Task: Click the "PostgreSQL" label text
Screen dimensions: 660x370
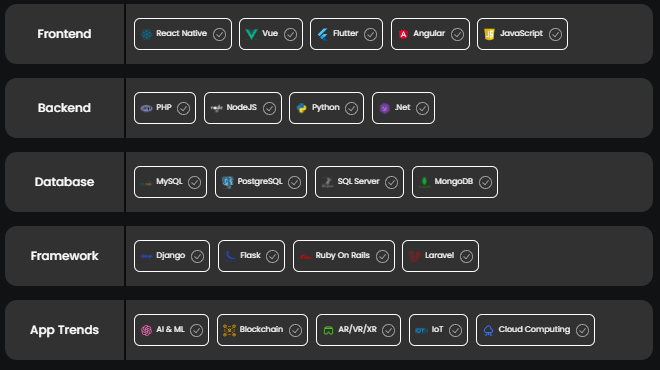Action: pyautogui.click(x=260, y=181)
